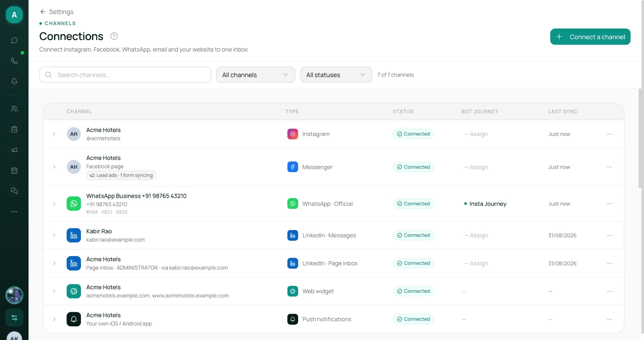Expand the @acmehotels Instagram row

point(54,134)
